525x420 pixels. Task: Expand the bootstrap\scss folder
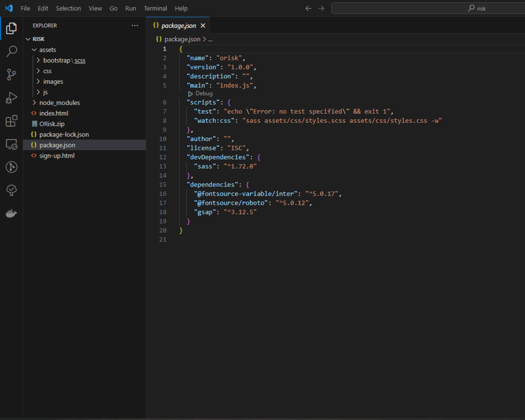[x=64, y=60]
